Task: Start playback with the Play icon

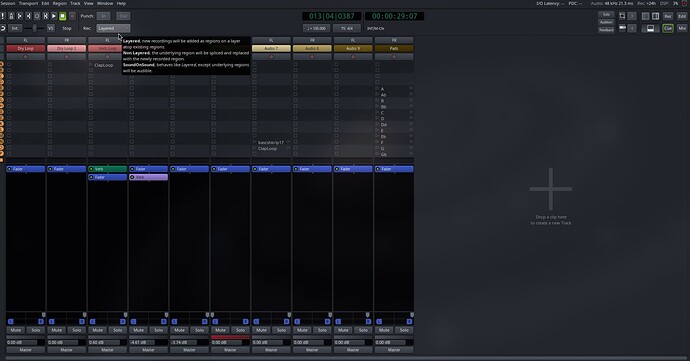Action: [54, 16]
